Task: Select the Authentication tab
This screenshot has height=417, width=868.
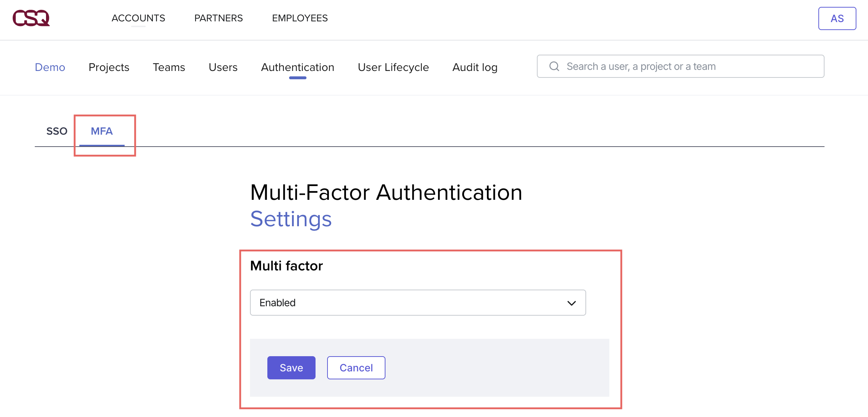Action: (x=297, y=67)
